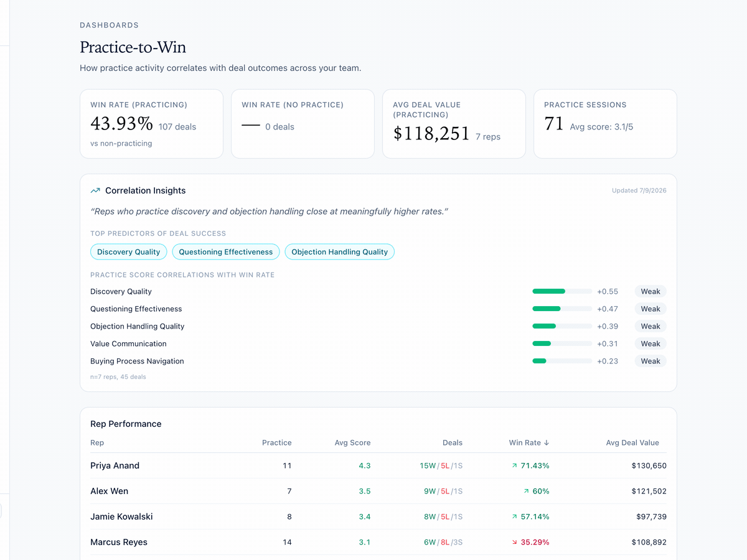Click the 0 deals label

coord(280,127)
